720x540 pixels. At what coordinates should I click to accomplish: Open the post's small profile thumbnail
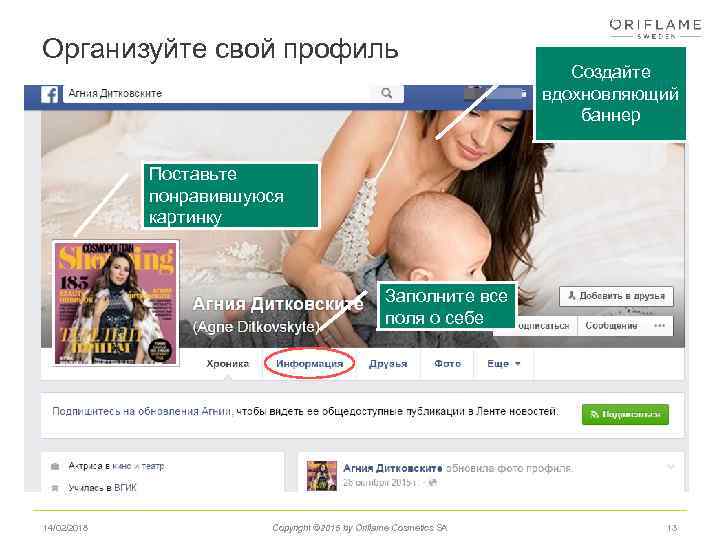(x=321, y=476)
